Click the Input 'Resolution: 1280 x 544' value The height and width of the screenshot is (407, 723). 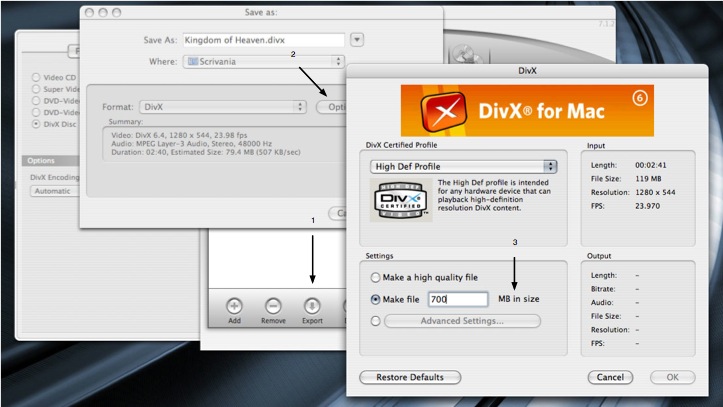[x=655, y=192]
